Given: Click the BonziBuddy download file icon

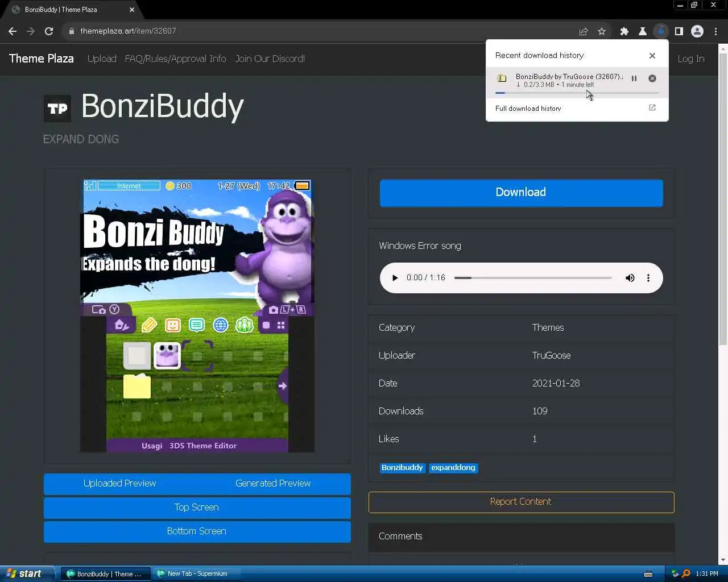Looking at the screenshot, I should tap(502, 78).
